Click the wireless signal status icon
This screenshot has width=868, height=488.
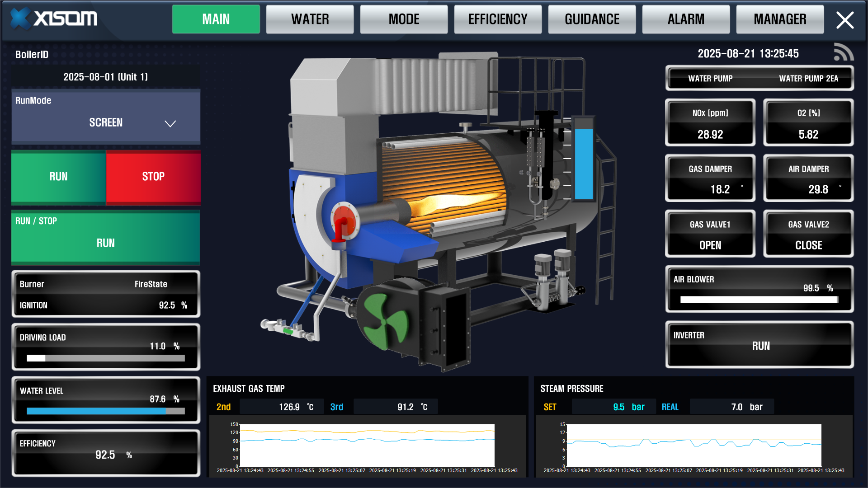click(844, 52)
